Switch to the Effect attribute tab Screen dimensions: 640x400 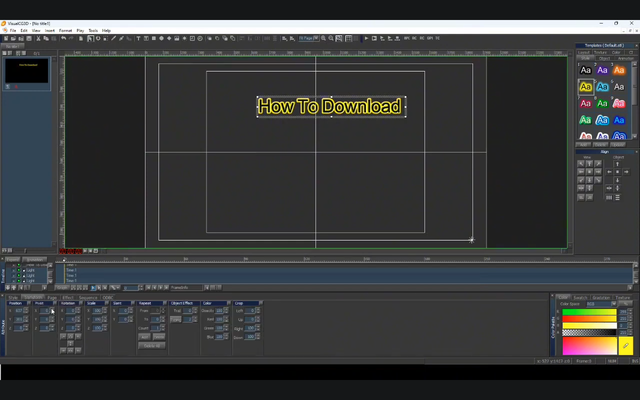pos(68,298)
